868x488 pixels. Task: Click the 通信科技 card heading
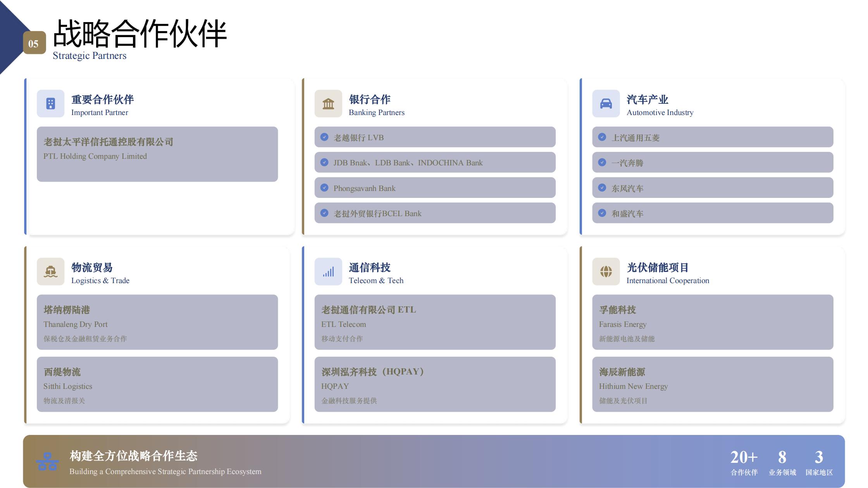point(370,268)
